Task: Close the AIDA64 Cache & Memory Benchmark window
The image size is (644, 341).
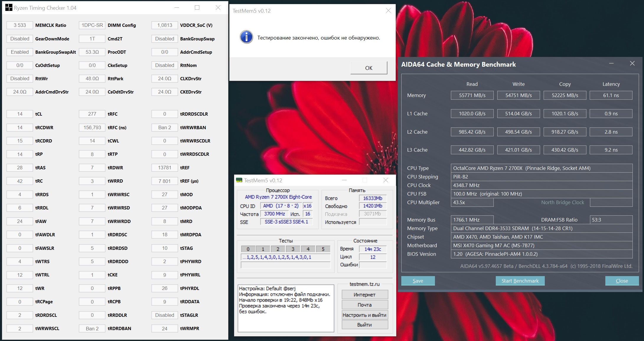Action: coord(632,63)
